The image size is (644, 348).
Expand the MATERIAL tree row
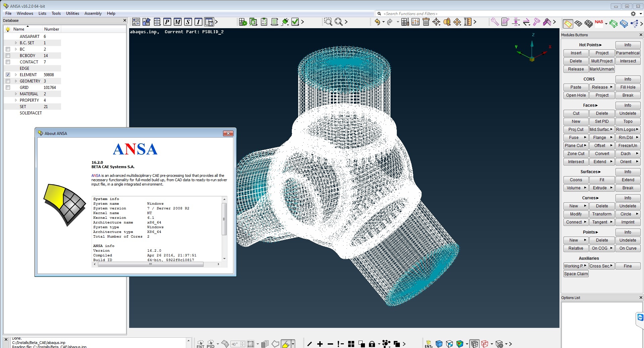point(16,94)
